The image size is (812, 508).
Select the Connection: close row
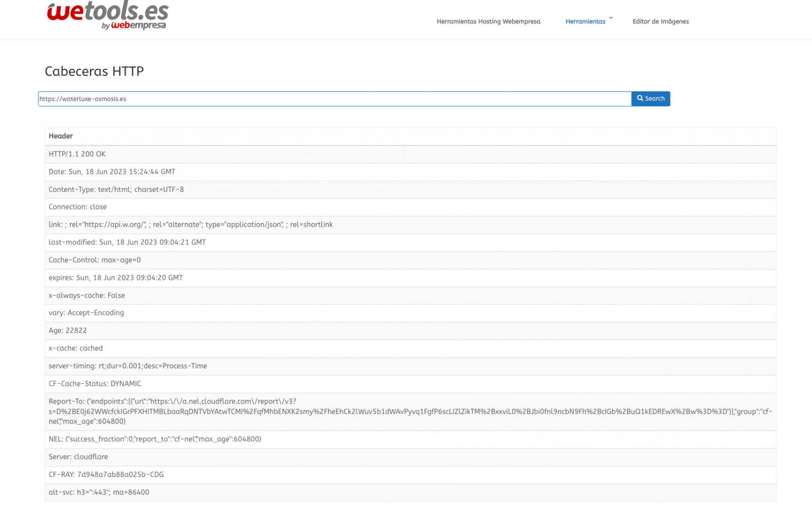(x=410, y=207)
